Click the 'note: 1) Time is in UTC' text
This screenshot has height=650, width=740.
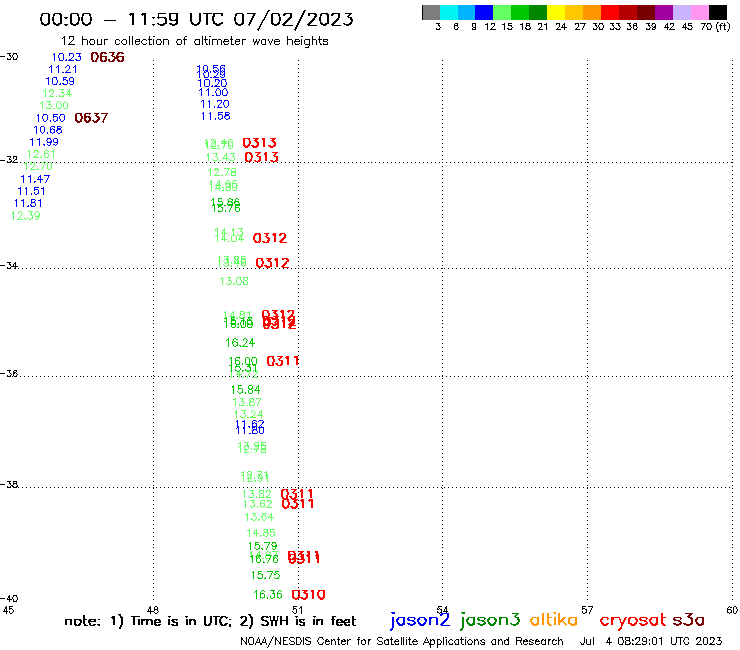[x=147, y=621]
